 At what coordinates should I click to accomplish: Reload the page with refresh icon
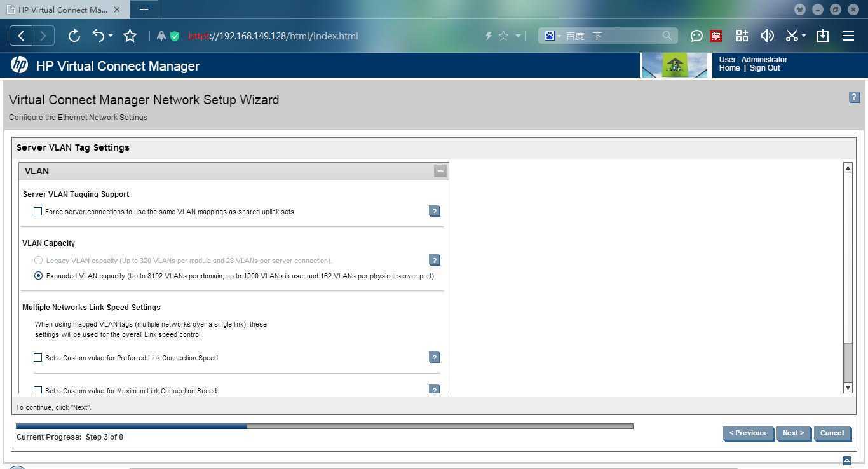74,36
